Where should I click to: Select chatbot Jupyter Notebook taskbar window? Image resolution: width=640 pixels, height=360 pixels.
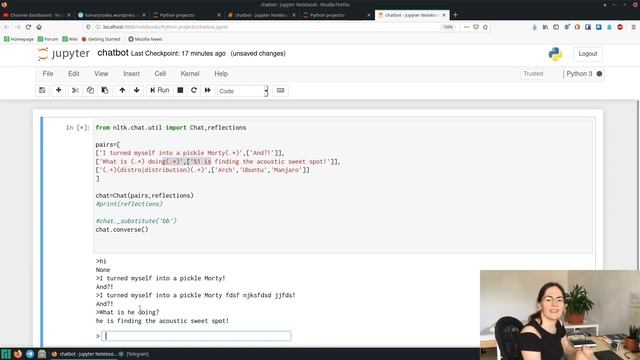click(84, 354)
